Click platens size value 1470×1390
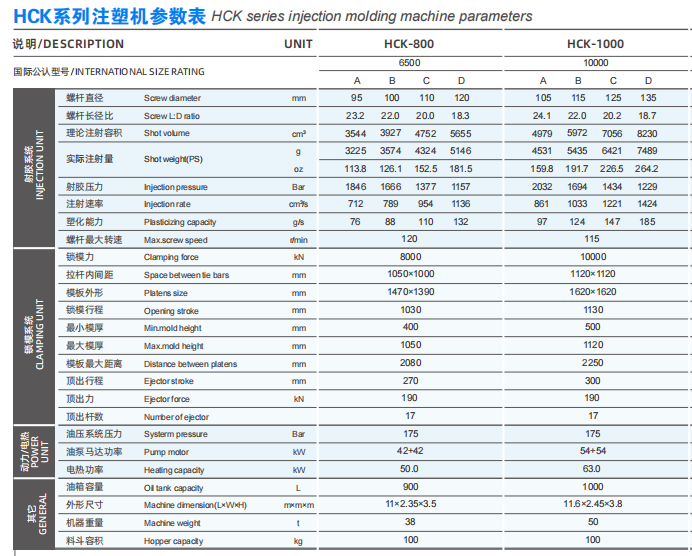 point(410,292)
